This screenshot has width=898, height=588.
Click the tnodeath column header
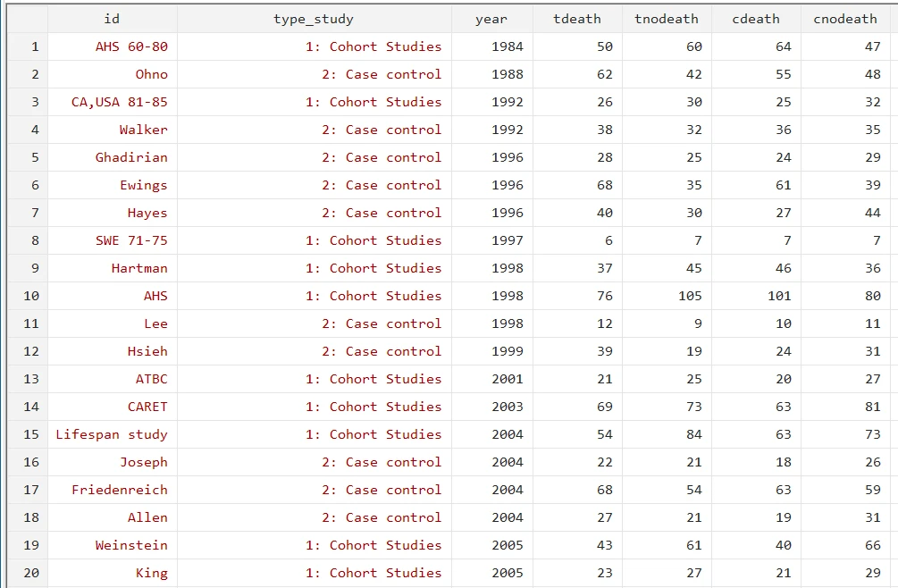click(666, 19)
